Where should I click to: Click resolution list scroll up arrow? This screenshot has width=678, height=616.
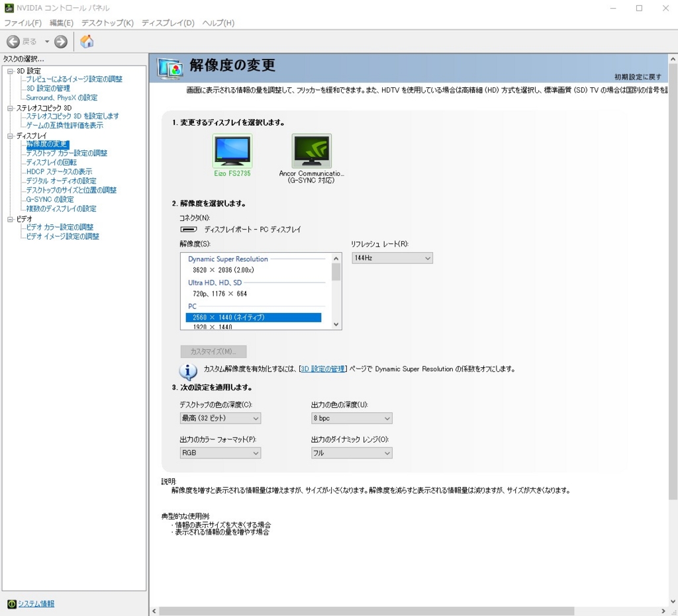336,258
